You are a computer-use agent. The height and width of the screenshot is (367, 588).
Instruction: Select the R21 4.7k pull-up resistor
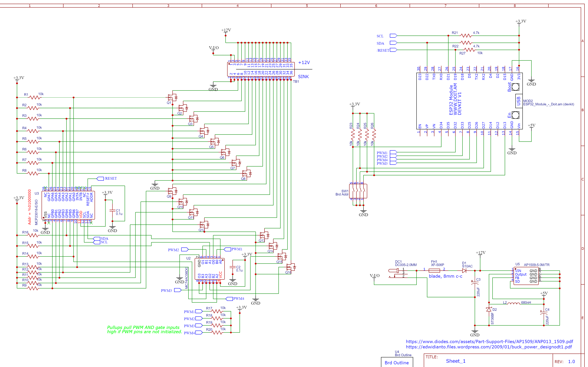466,36
